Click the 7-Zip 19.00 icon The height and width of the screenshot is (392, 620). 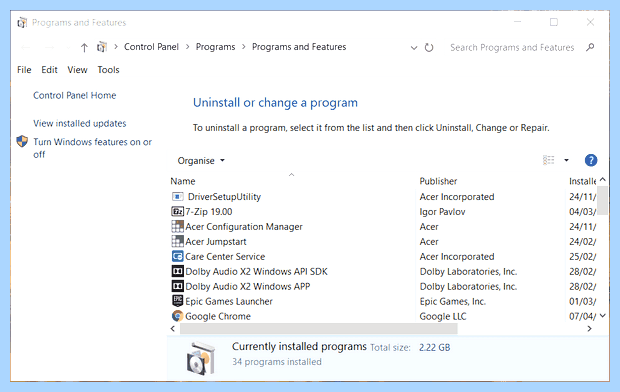click(x=178, y=212)
